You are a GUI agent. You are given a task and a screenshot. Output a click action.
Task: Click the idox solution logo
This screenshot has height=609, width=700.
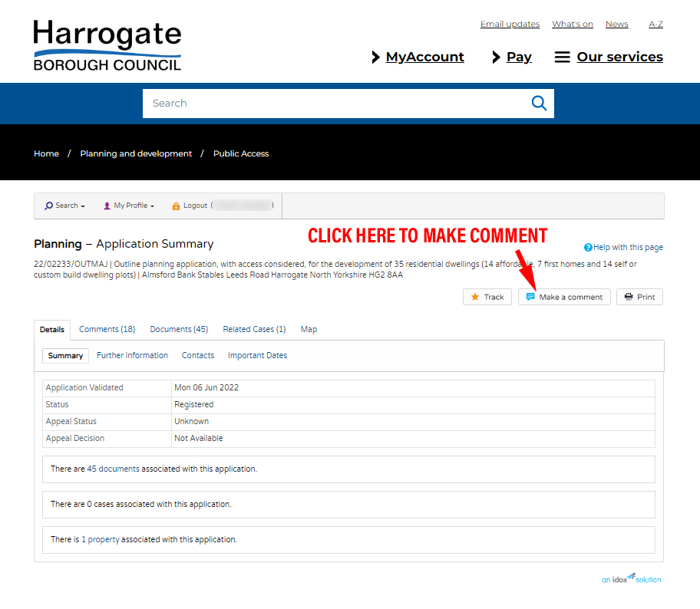tap(631, 578)
